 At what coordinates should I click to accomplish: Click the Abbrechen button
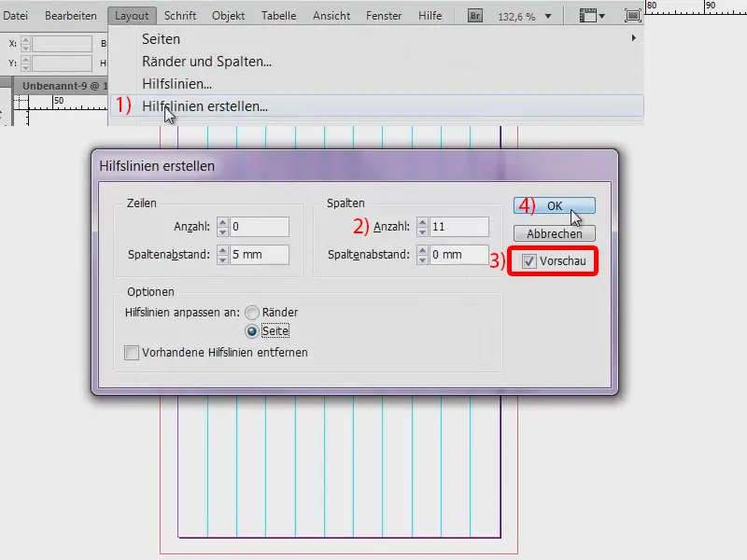pos(554,234)
